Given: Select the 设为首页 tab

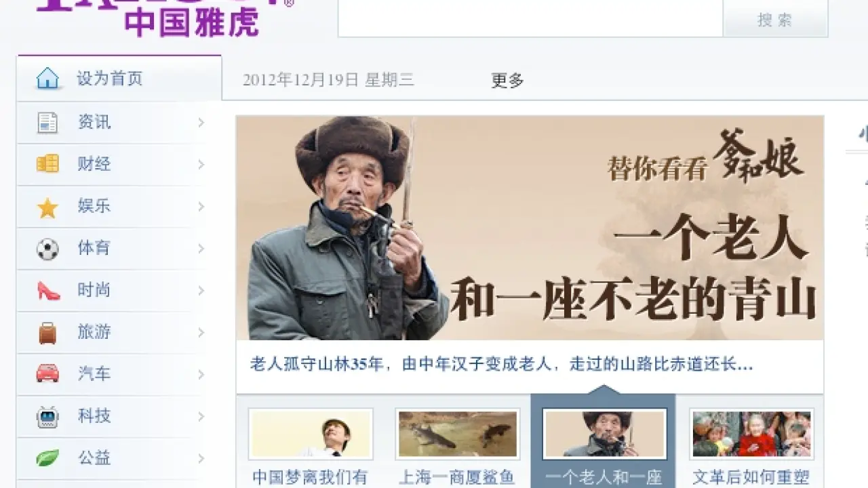Looking at the screenshot, I should pos(119,78).
